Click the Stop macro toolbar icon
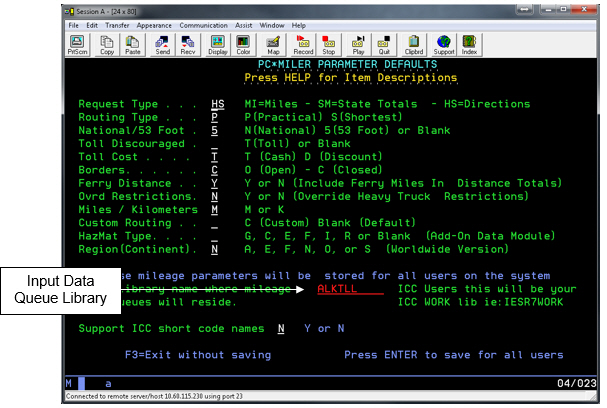 pos(328,45)
